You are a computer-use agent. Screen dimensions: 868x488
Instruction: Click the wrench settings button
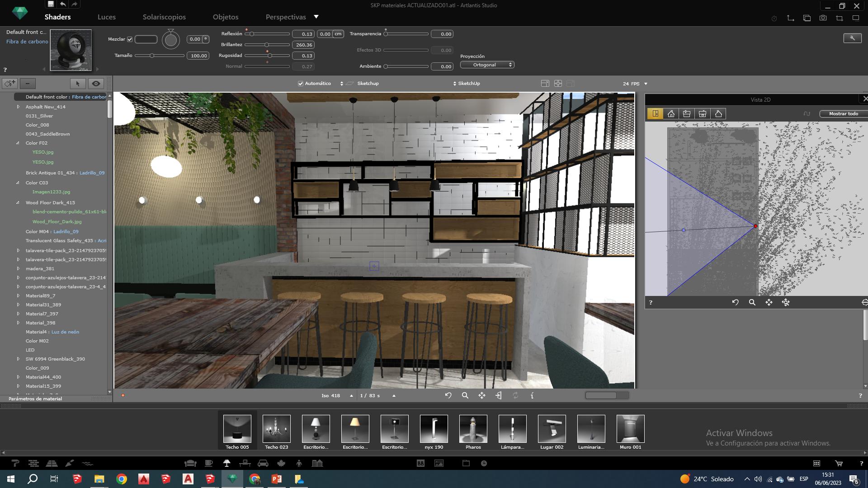[852, 38]
